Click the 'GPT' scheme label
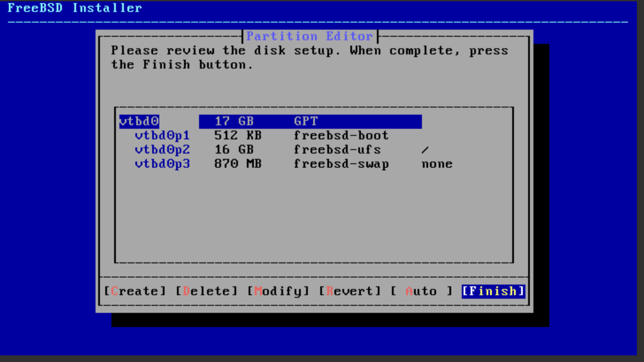644x362 pixels. tap(306, 121)
